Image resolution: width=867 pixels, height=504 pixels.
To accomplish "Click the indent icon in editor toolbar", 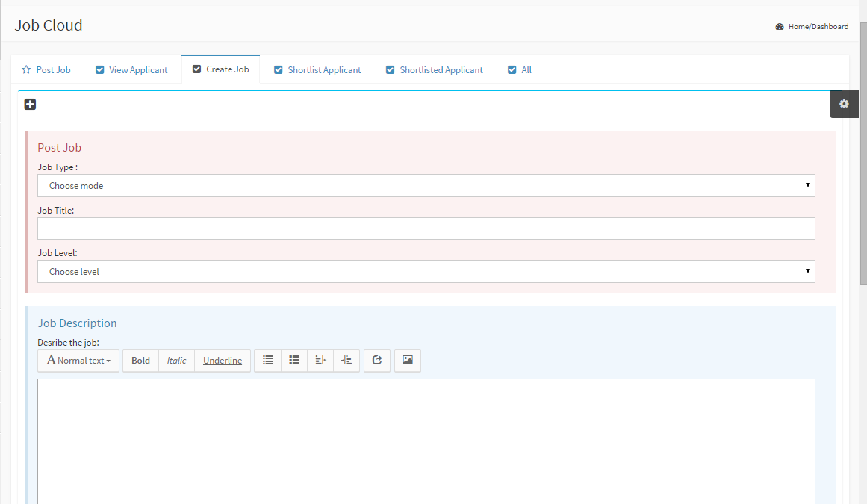I will click(x=347, y=361).
